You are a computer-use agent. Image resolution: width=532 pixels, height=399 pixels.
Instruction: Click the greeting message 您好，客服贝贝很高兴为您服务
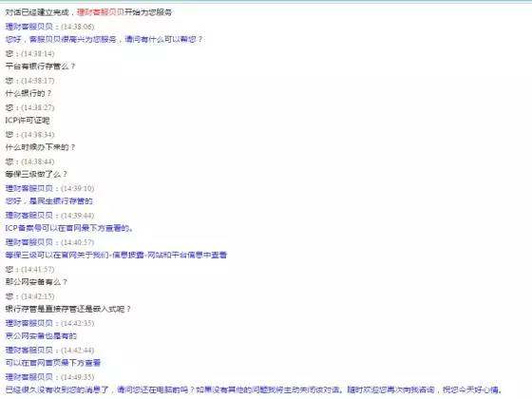(x=104, y=39)
